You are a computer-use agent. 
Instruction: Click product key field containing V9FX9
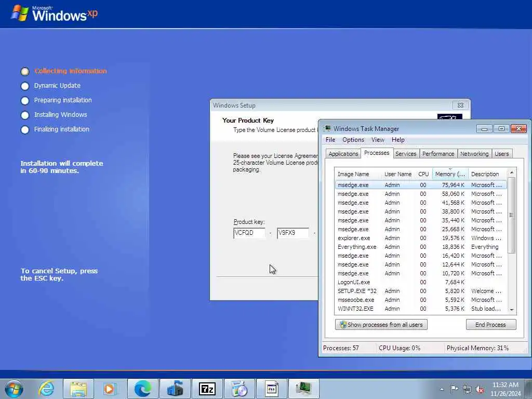[293, 233]
